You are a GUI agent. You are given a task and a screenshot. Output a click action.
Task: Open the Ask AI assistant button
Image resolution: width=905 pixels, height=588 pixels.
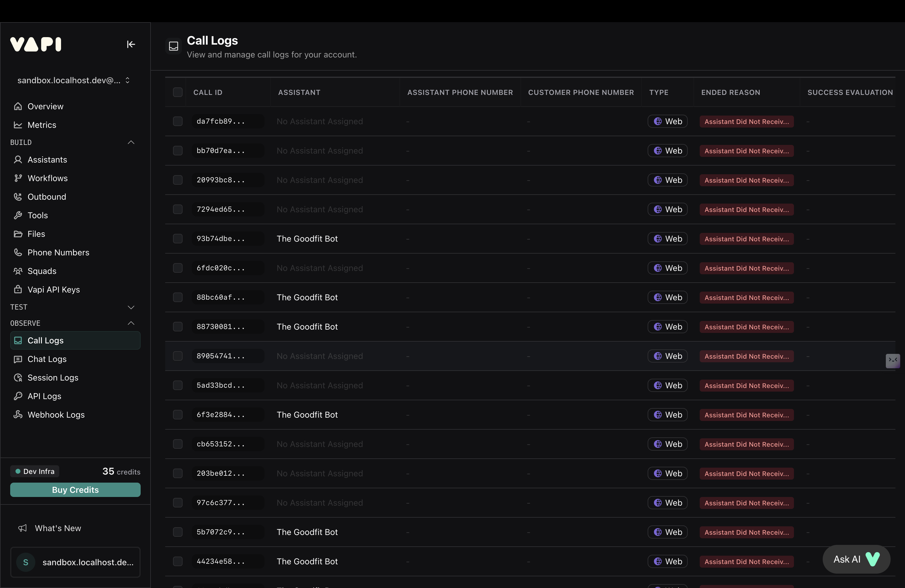pyautogui.click(x=856, y=559)
